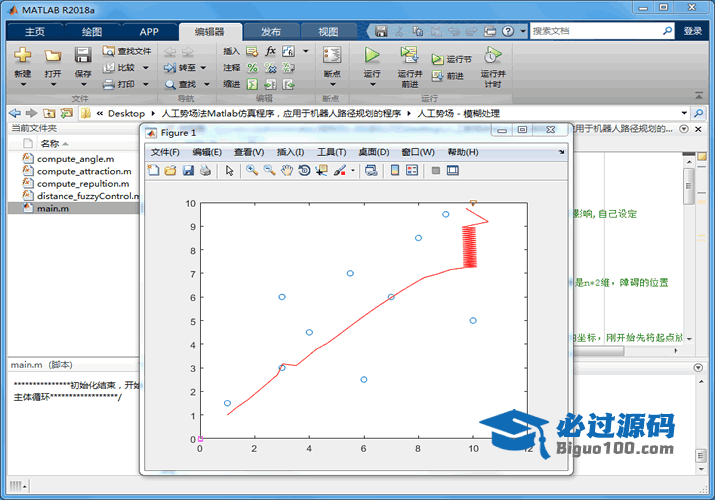Click Run and Time (运行并计时) icon
Image resolution: width=715 pixels, height=500 pixels.
tap(492, 55)
